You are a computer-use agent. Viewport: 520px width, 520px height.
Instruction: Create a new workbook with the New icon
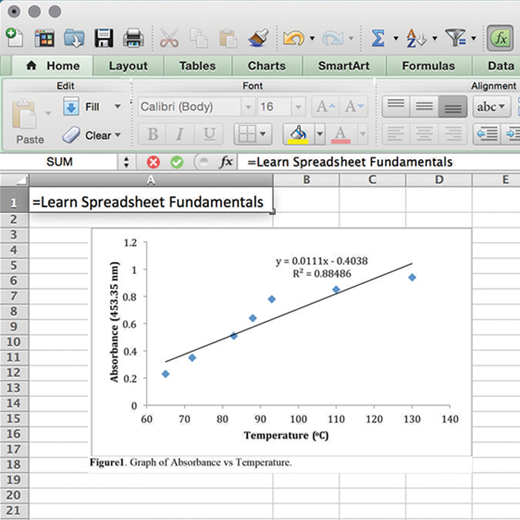point(14,37)
